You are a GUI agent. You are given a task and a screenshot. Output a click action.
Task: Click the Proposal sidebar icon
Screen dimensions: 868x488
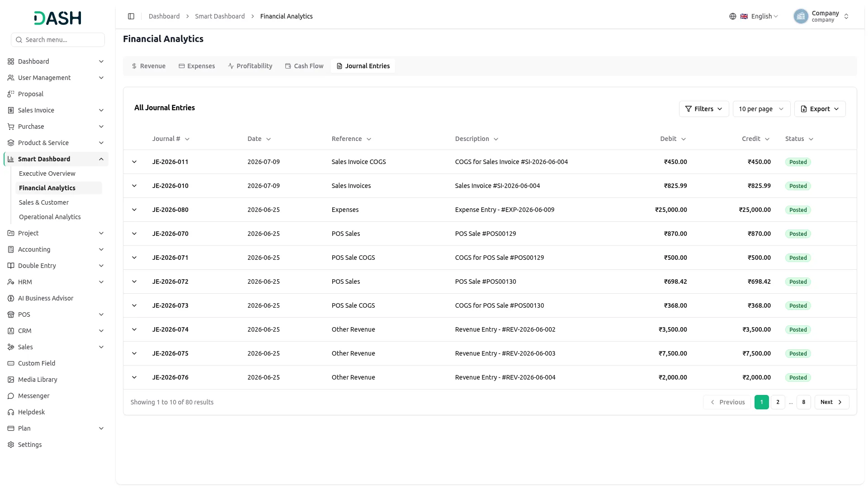(11, 94)
